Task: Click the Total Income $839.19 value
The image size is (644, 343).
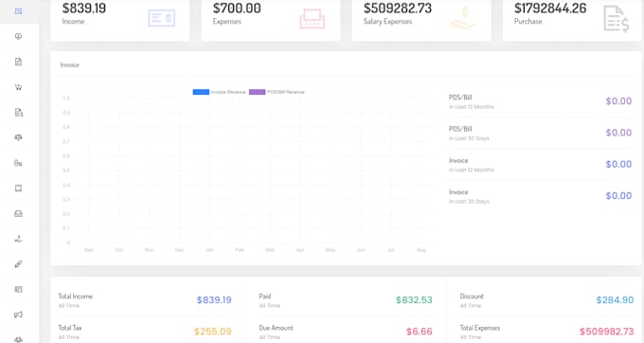Action: (x=214, y=299)
